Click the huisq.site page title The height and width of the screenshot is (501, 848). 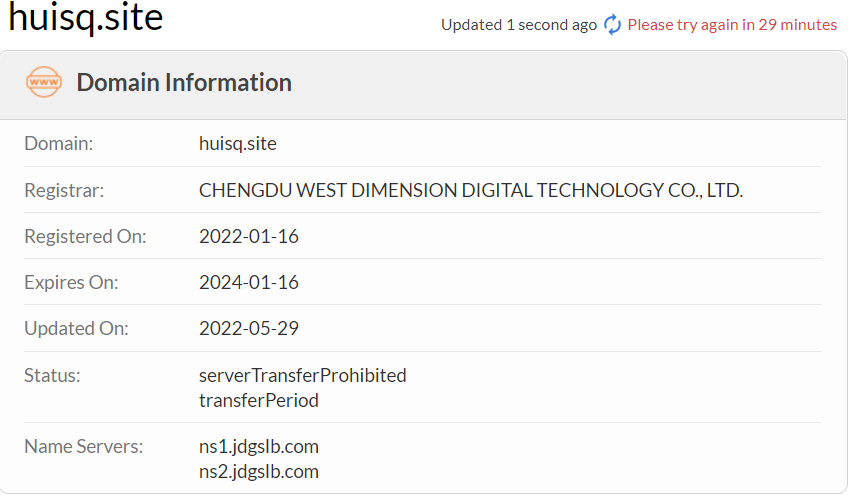[86, 18]
